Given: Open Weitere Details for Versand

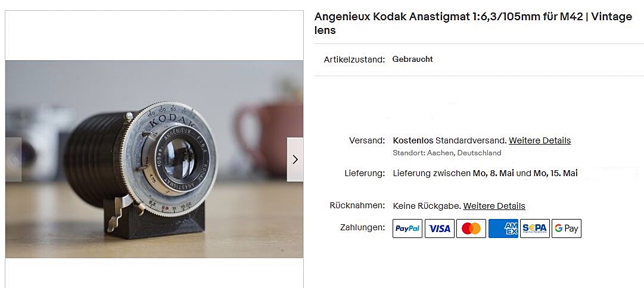Looking at the screenshot, I should [540, 140].
